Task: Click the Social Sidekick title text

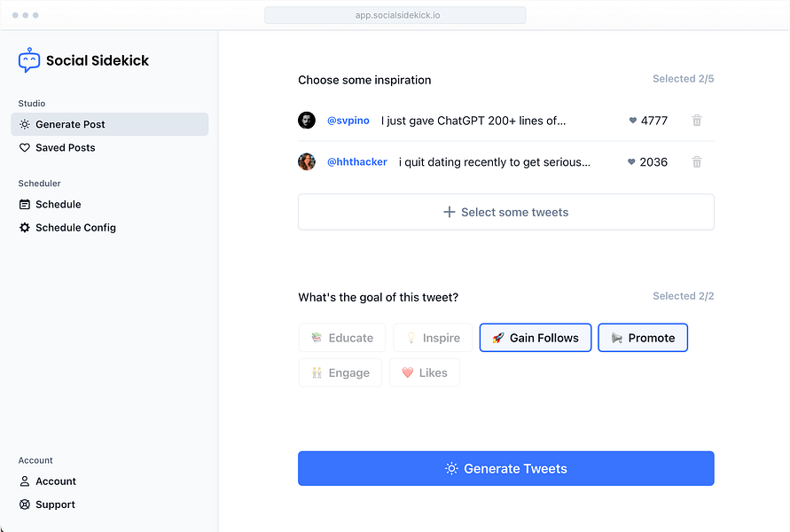Action: coord(98,60)
